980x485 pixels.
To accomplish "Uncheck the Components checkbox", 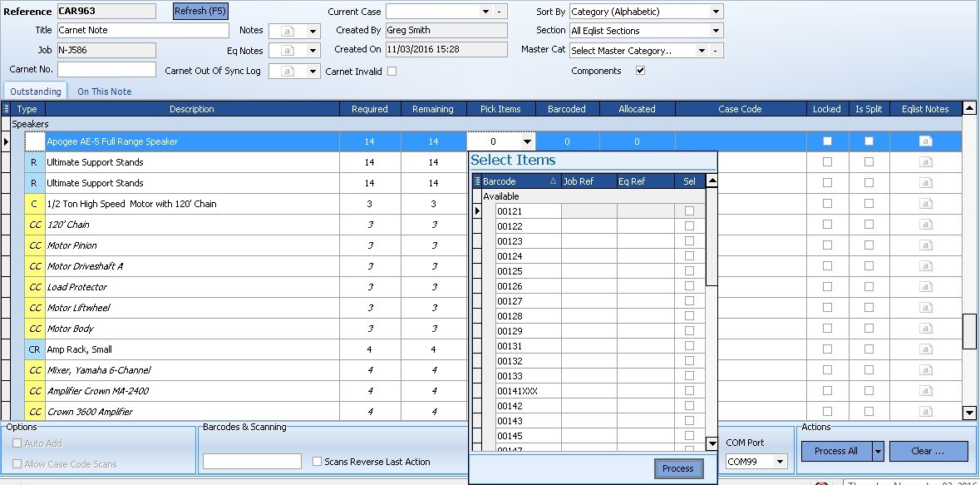I will tap(640, 72).
